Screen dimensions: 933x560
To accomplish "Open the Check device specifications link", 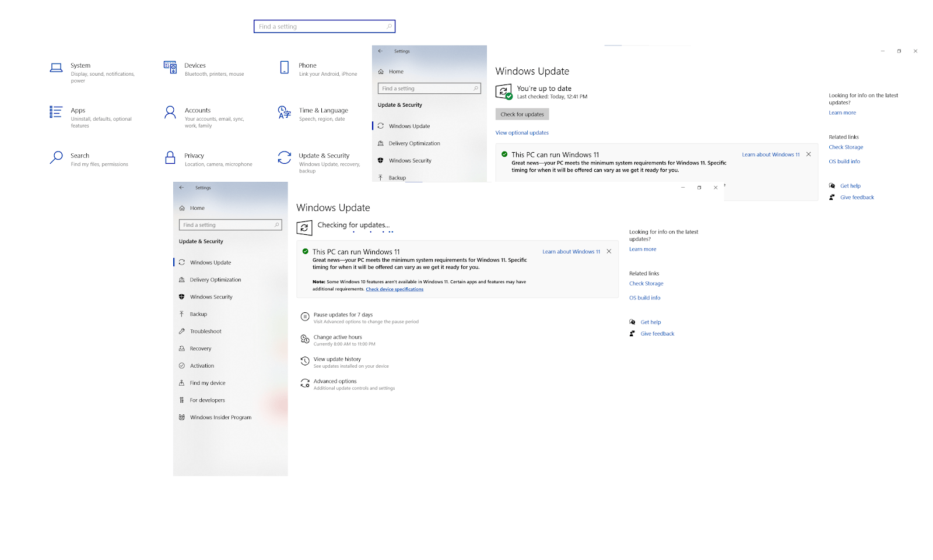I will [x=395, y=289].
